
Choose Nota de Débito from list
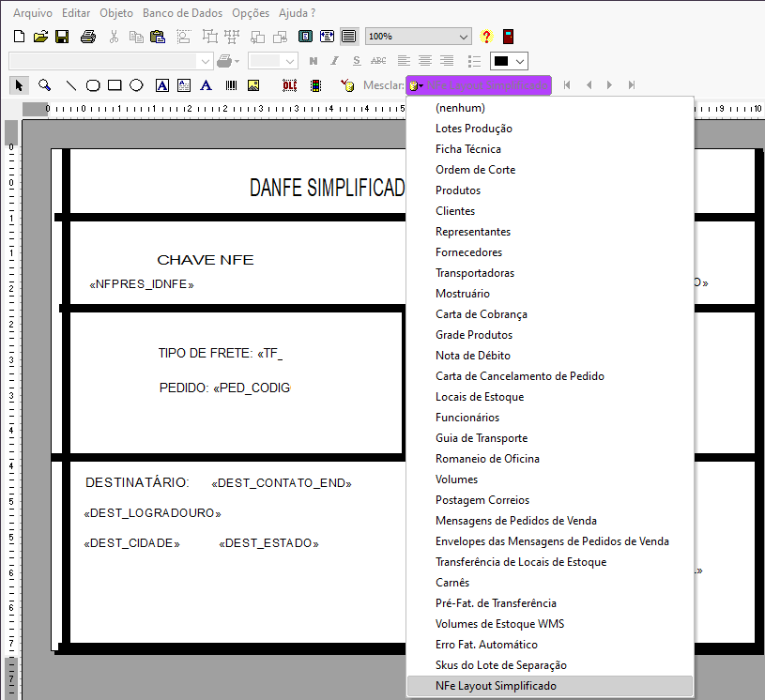473,356
